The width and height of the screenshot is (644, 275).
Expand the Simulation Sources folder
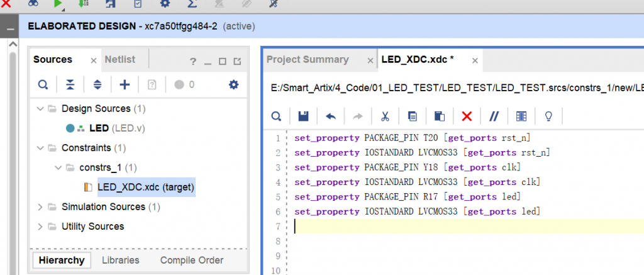[41, 207]
